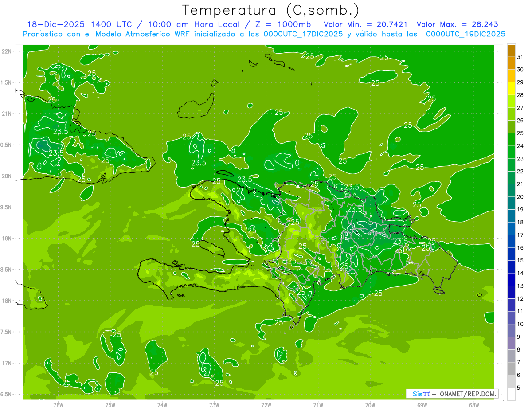Click the '29' value on the color scale
The width and height of the screenshot is (532, 411).
pos(520,82)
